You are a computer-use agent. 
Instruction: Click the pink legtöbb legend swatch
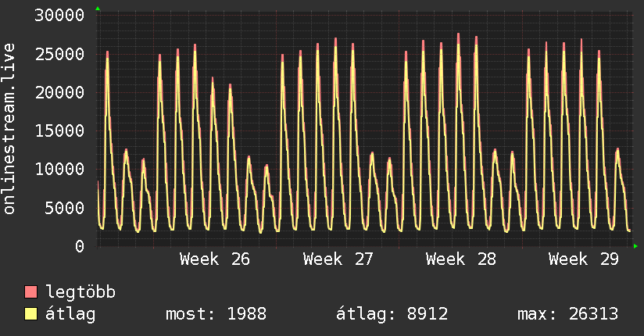(30, 291)
